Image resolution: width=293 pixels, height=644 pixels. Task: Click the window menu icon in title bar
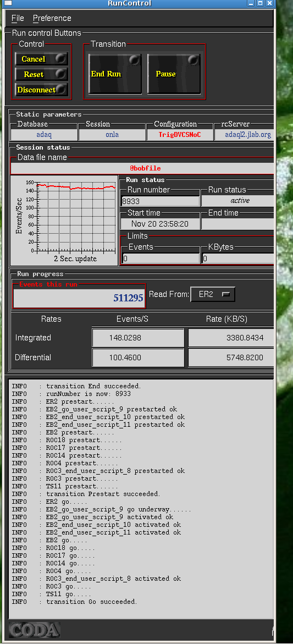7,3
